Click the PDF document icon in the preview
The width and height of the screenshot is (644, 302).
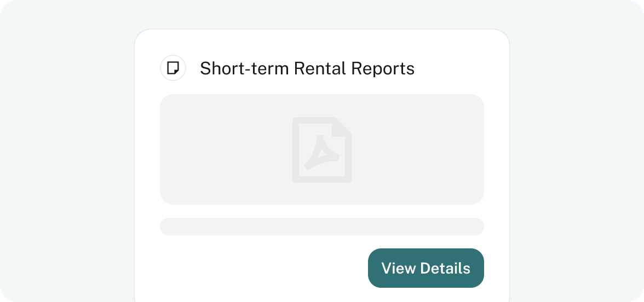click(321, 150)
